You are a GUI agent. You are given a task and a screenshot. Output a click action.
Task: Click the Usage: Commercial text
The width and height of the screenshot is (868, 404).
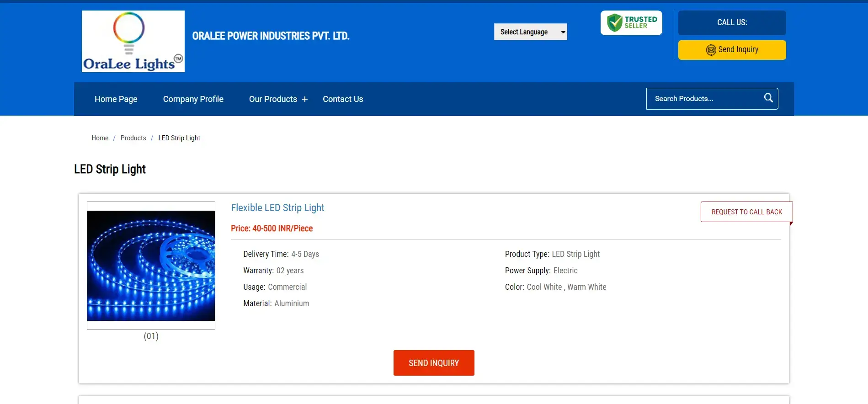(275, 287)
